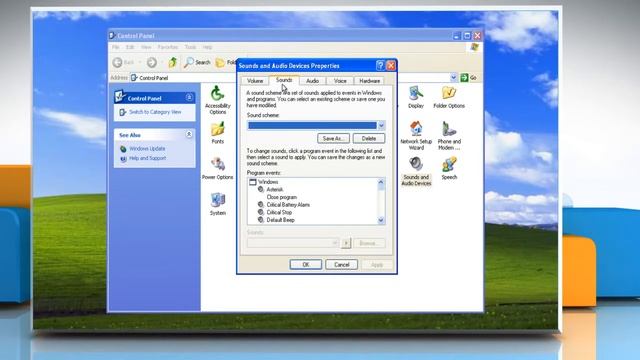
Task: Click Cancel in Sounds dialog
Action: click(x=341, y=264)
